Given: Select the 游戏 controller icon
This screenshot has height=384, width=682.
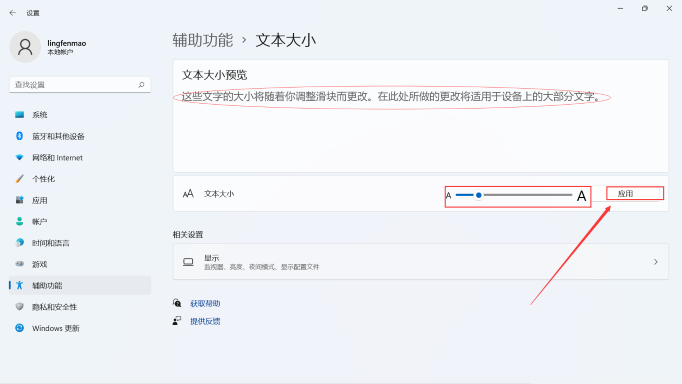Looking at the screenshot, I should point(20,264).
